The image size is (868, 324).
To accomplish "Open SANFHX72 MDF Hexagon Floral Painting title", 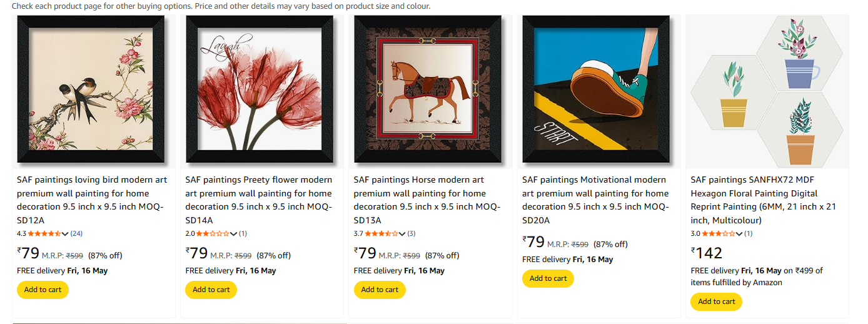I will point(764,200).
